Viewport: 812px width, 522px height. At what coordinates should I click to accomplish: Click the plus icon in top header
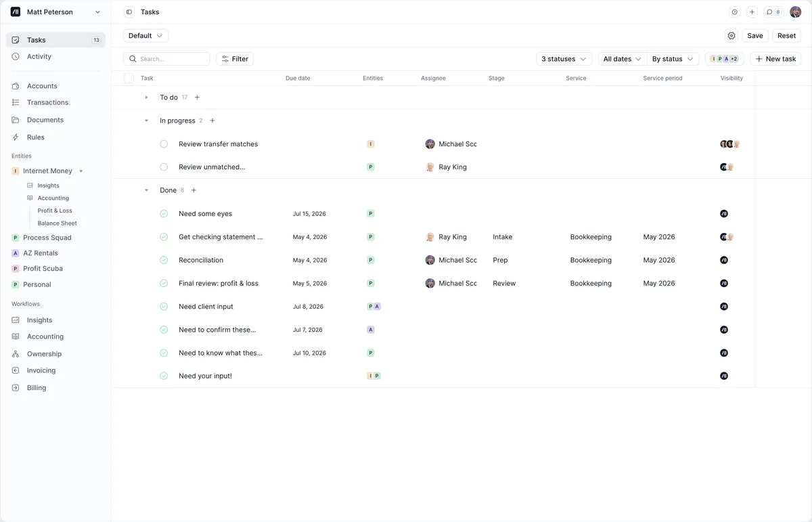click(x=752, y=12)
